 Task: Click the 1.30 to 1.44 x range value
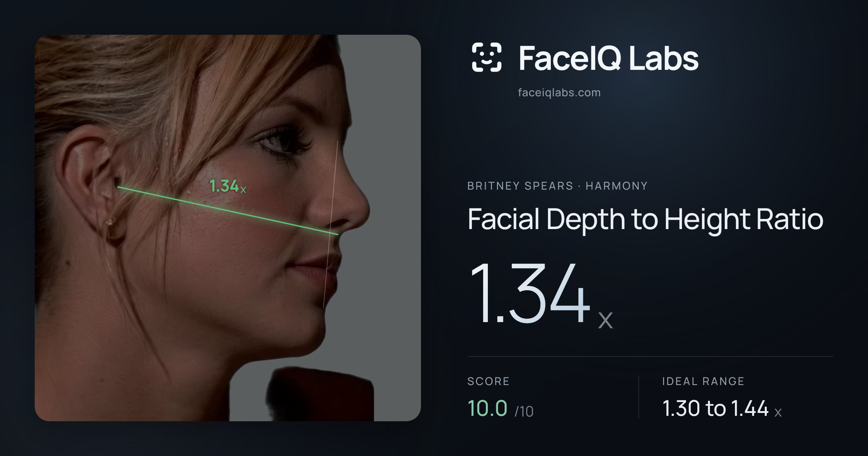[x=722, y=409]
